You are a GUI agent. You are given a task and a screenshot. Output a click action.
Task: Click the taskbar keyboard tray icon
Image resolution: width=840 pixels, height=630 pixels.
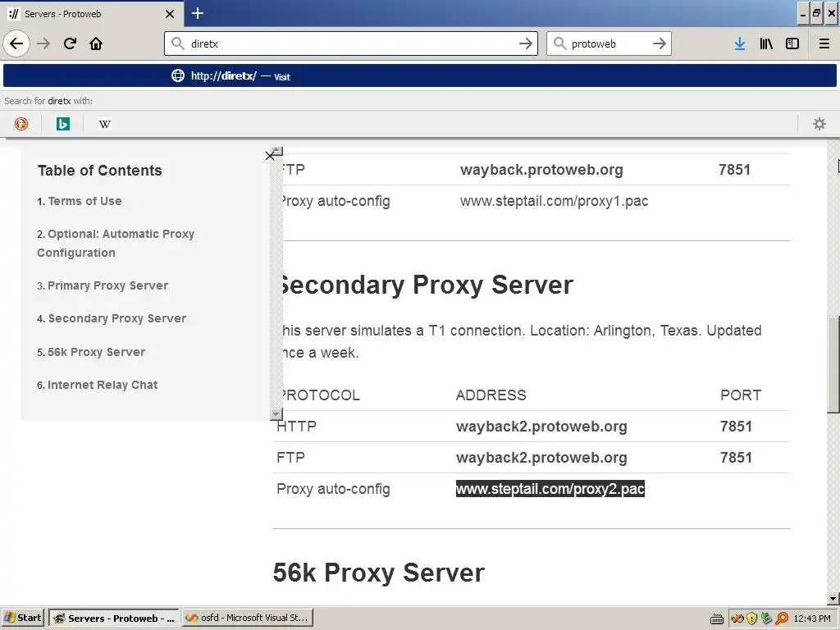click(717, 619)
